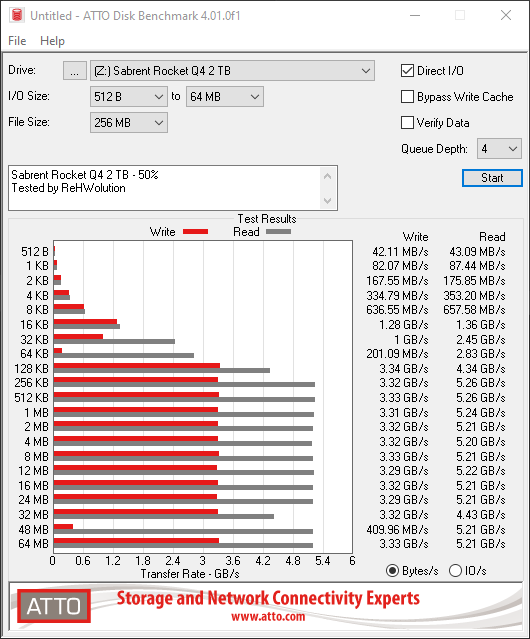Click the gray Read legend swatch

pos(278,231)
